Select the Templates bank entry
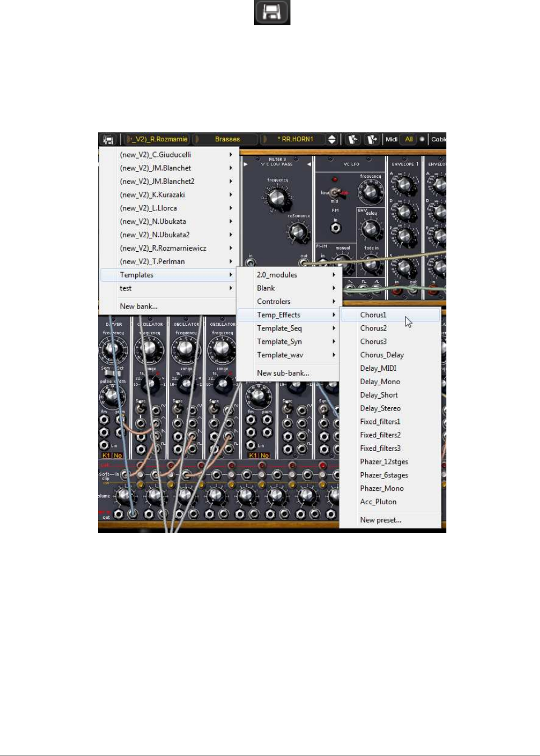The width and height of the screenshot is (540, 756). coord(168,275)
